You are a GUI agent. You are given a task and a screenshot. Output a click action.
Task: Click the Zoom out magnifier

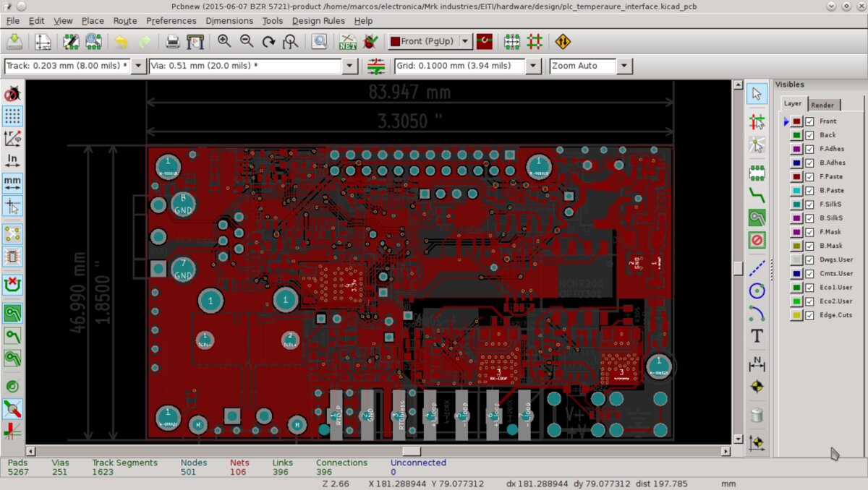pos(247,41)
